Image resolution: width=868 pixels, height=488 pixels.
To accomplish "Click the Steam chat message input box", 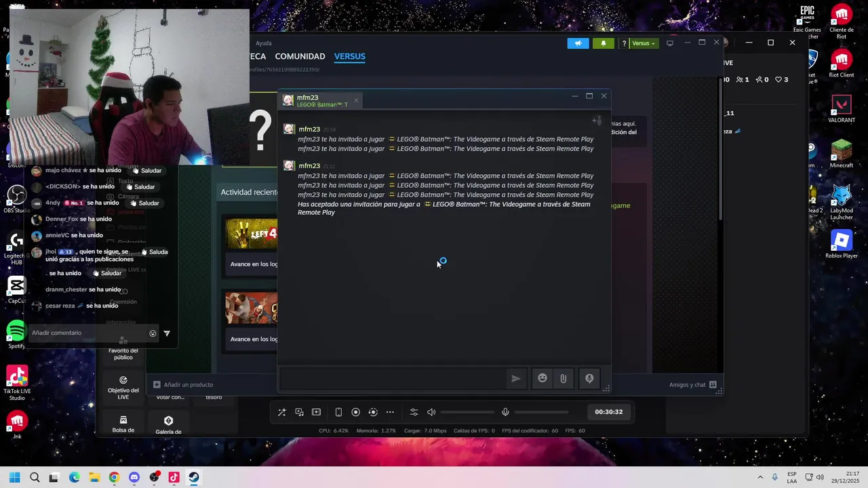I will tap(392, 379).
